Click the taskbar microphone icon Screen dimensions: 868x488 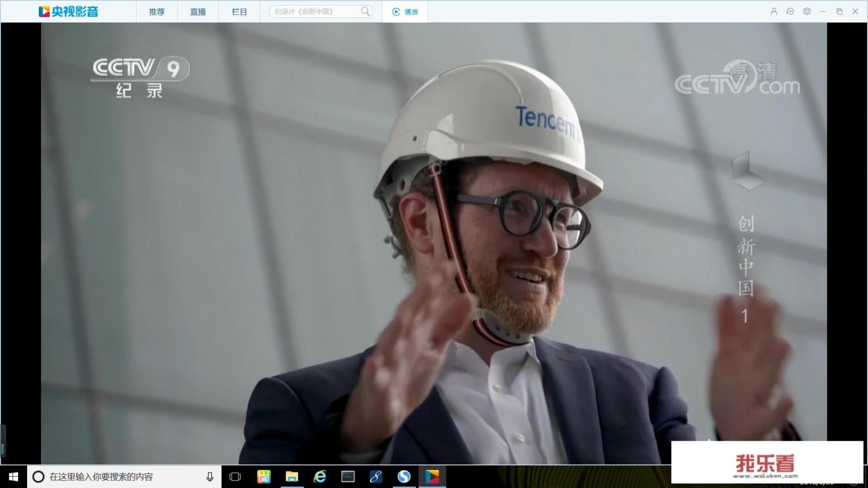210,476
